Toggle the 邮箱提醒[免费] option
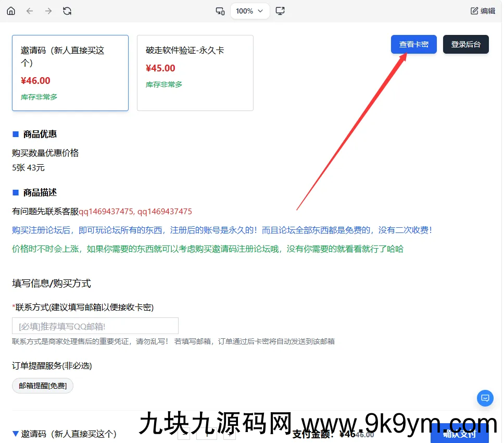The height and width of the screenshot is (443, 504). (x=43, y=386)
